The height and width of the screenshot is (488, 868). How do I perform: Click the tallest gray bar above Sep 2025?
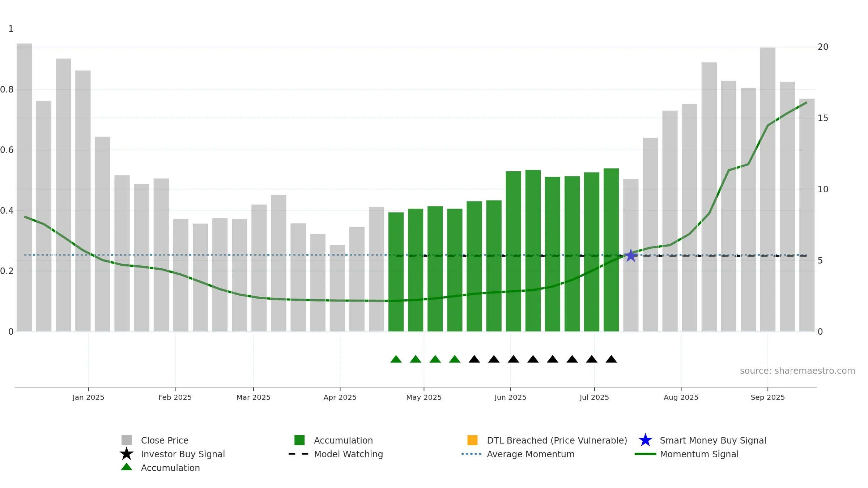click(x=768, y=189)
